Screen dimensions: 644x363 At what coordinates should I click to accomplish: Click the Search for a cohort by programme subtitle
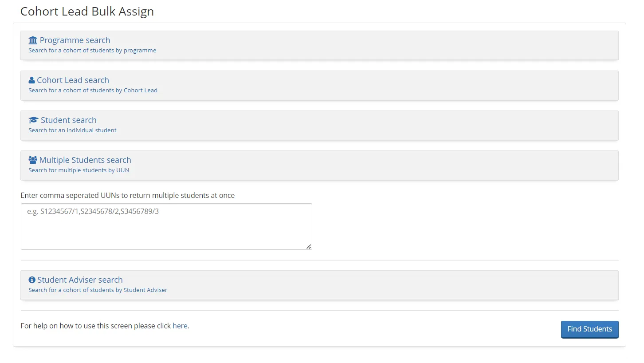click(x=92, y=50)
